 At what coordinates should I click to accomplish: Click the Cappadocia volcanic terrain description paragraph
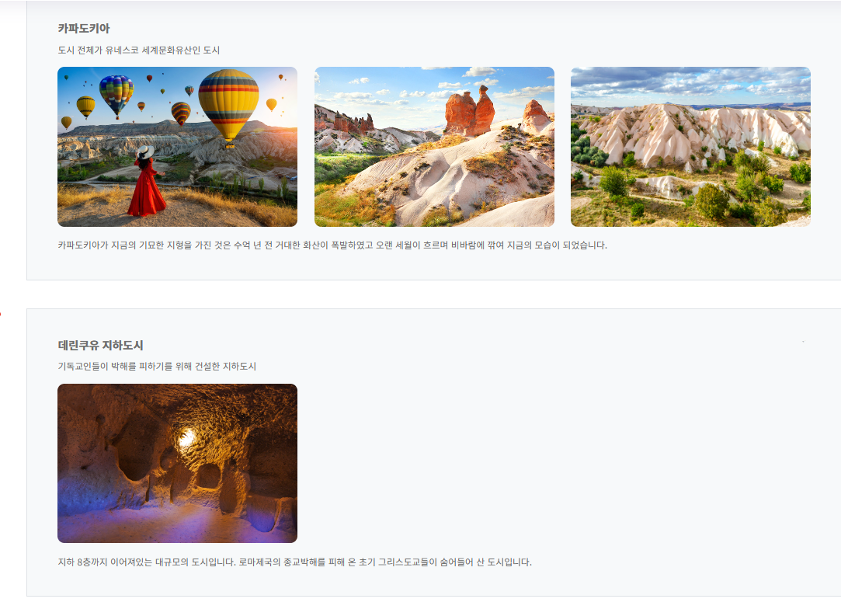tap(332, 245)
